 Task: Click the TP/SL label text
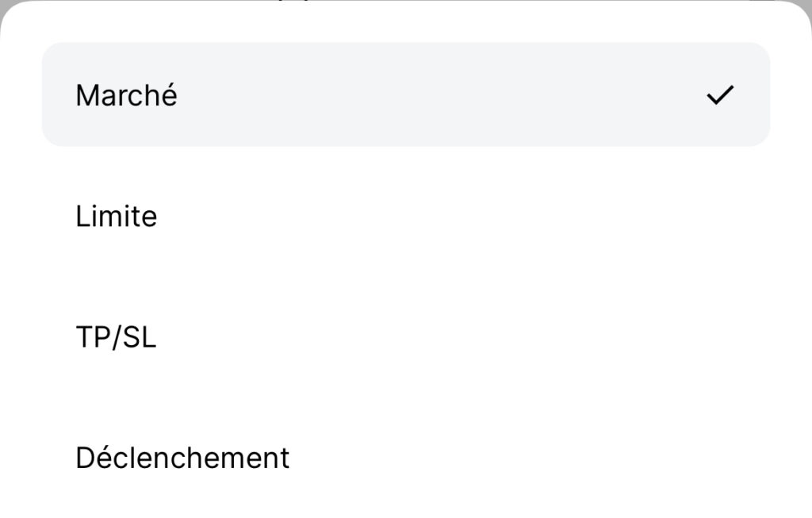116,338
